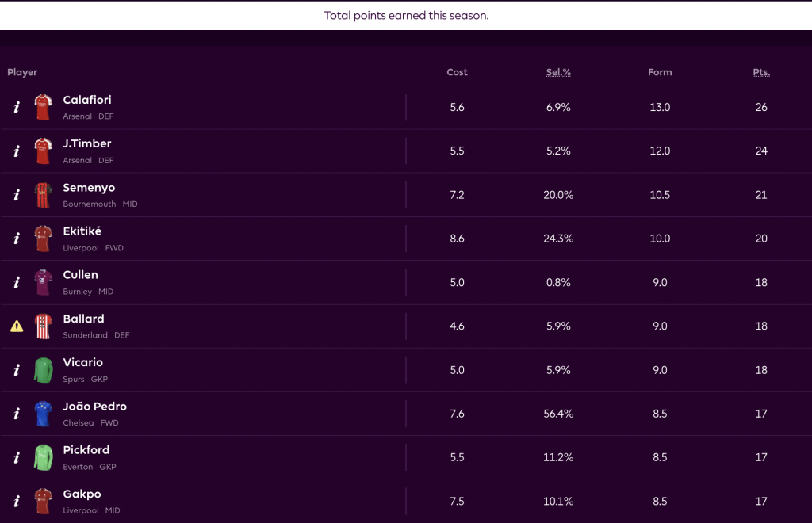Click the Player column header

[x=22, y=72]
